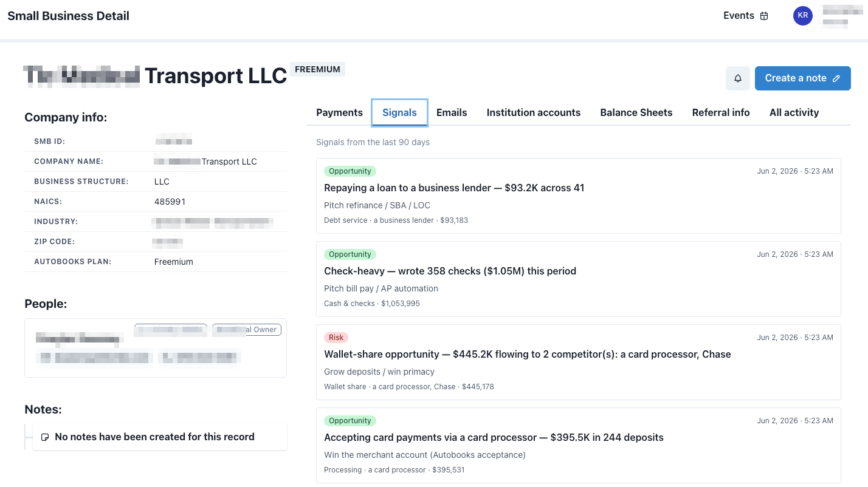Click the timestamp on the loan signal
868x487 pixels.
795,171
